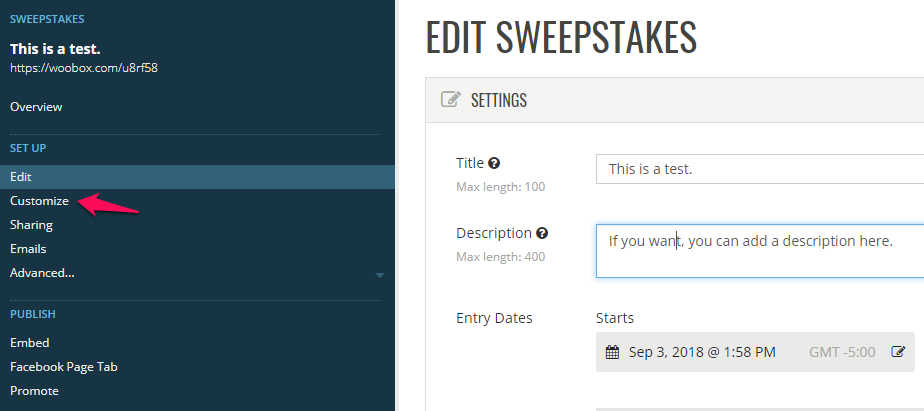924x411 pixels.
Task: Click the Title help question-mark icon
Action: click(494, 163)
